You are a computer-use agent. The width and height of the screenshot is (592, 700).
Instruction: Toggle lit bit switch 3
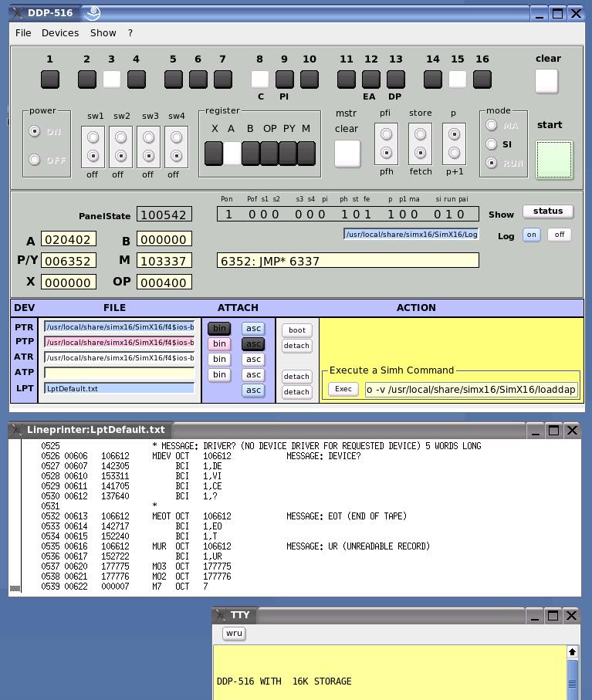(112, 79)
